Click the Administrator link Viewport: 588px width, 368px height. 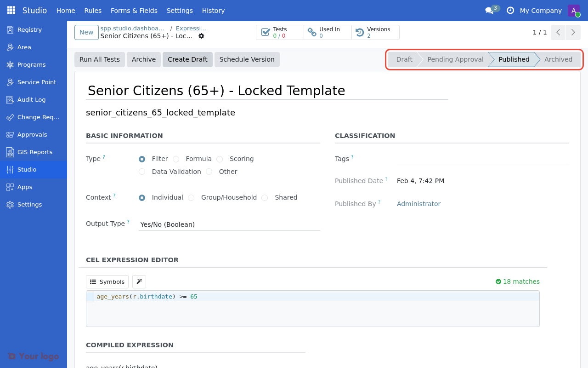(x=418, y=204)
